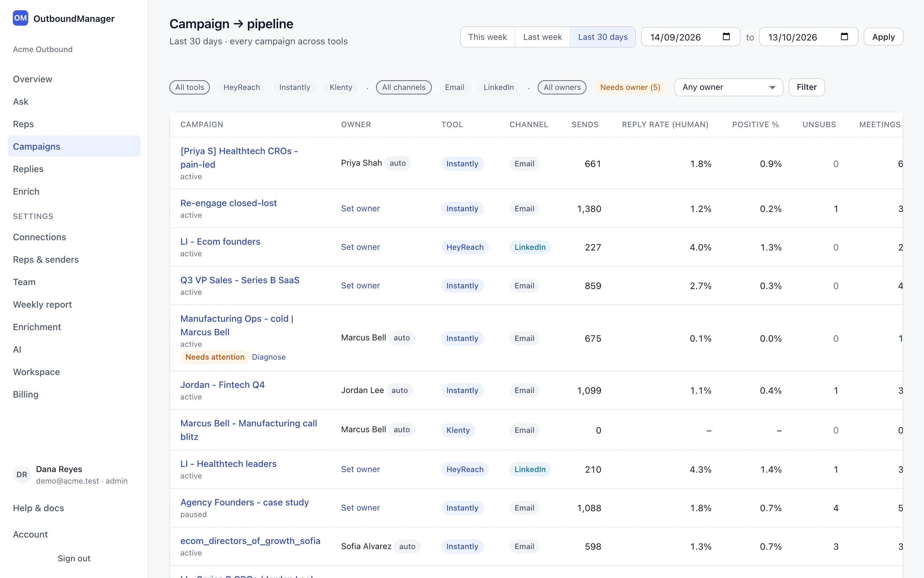
Task: Click the Filter button
Action: (806, 87)
